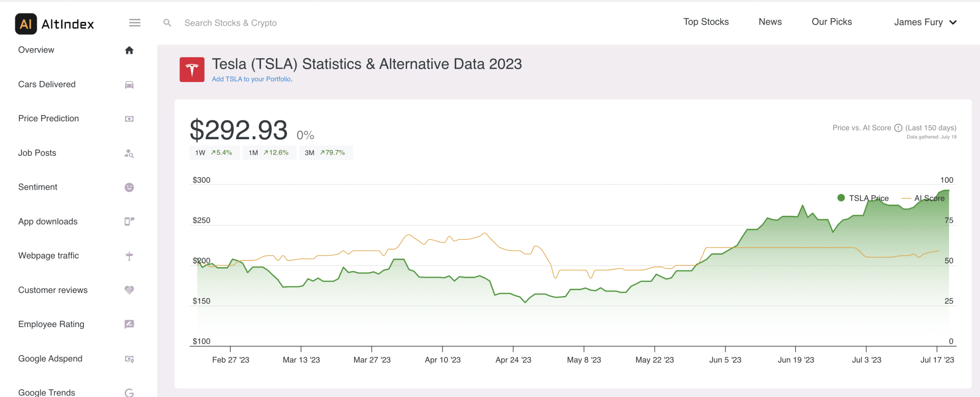The width and height of the screenshot is (980, 397).
Task: Go to Sentiment section
Action: coord(38,187)
